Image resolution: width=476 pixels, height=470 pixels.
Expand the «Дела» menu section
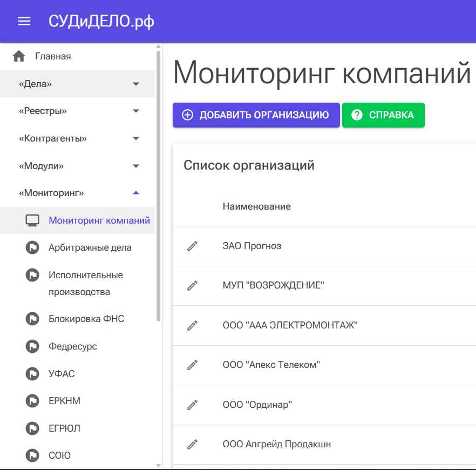click(x=136, y=84)
